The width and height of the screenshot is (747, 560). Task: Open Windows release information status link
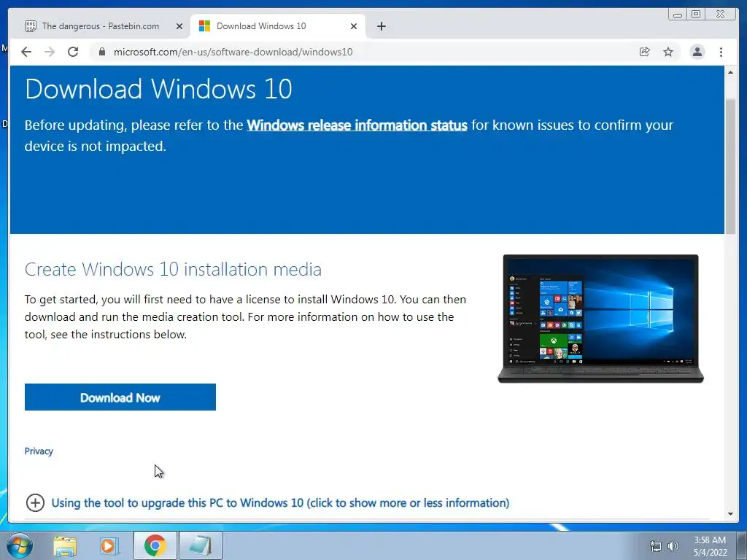(x=357, y=125)
